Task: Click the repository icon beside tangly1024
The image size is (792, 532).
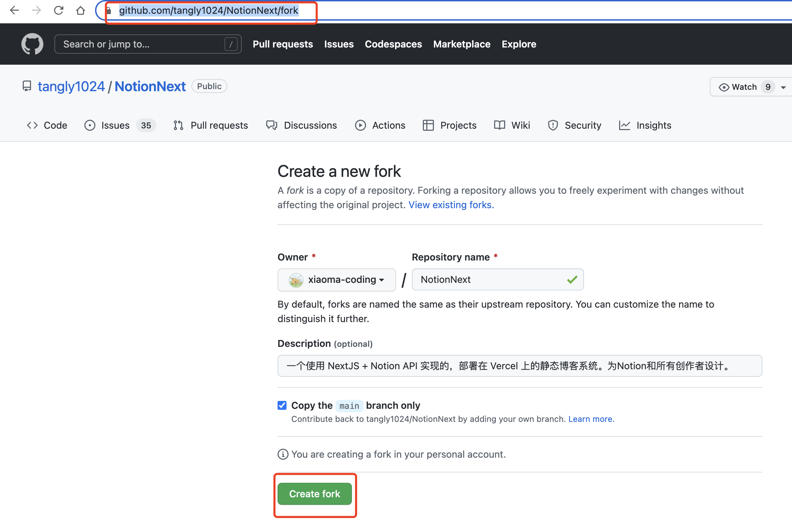Action: [27, 86]
